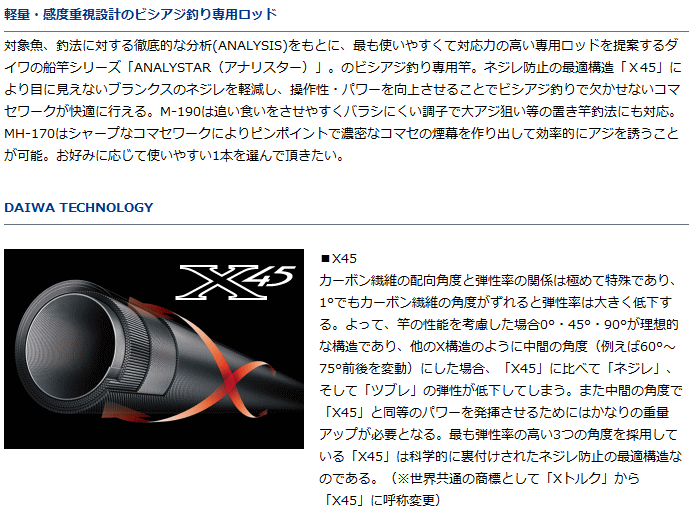
Task: Click the divider under DAIWA TECHNOLOGY
Action: [x=346, y=224]
